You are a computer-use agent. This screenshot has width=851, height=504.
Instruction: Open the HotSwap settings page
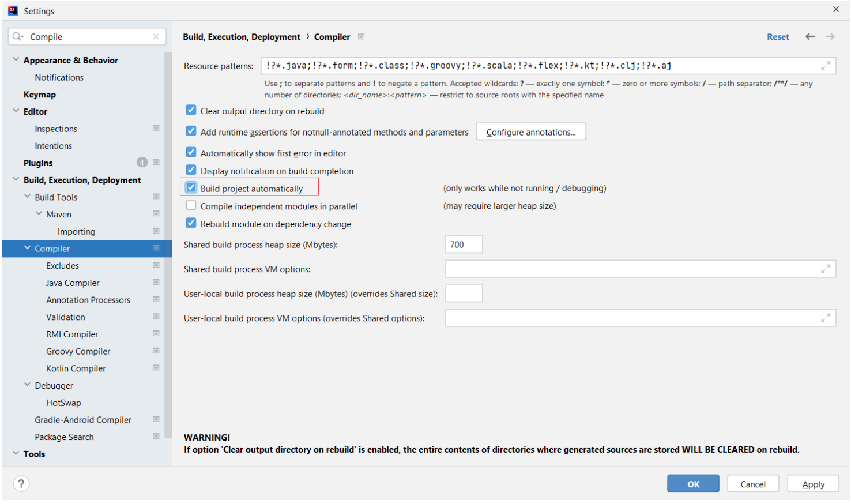click(x=63, y=403)
